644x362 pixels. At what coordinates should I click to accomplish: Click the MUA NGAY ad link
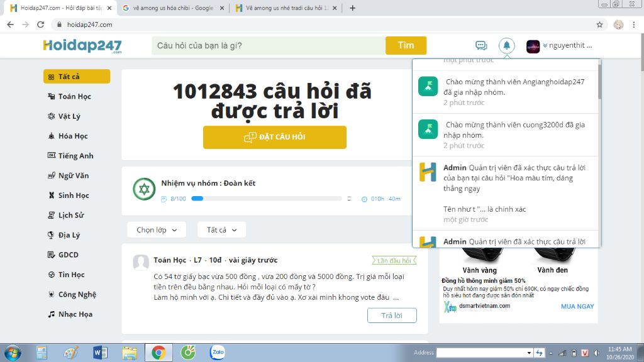coord(577,306)
